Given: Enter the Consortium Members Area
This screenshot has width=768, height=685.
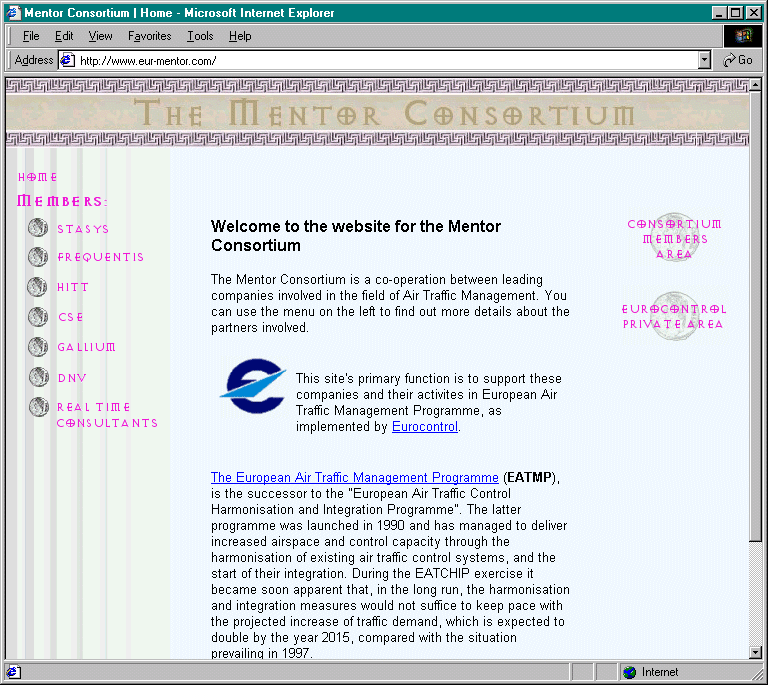Looking at the screenshot, I should point(674,238).
